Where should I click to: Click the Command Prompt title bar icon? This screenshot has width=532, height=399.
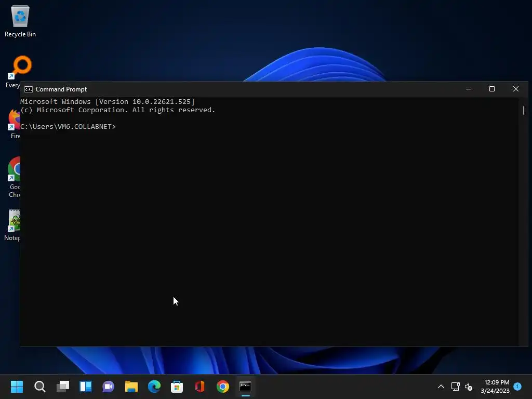point(29,89)
